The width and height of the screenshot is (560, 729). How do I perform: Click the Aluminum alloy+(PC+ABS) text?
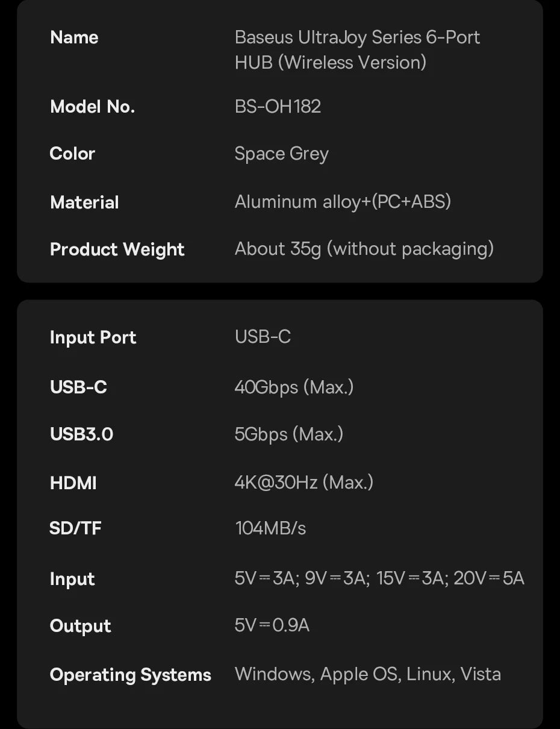pyautogui.click(x=343, y=202)
